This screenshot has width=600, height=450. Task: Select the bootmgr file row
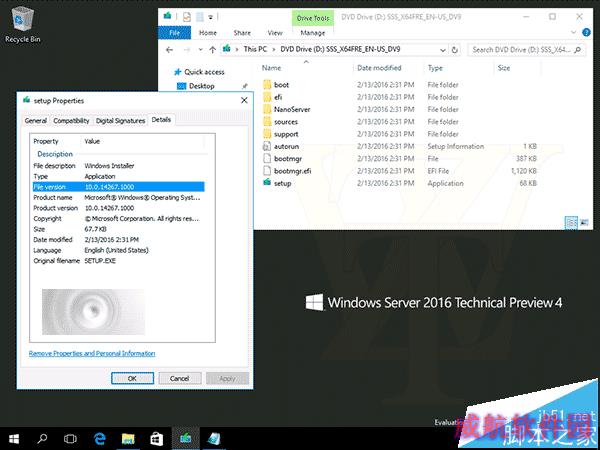tap(400, 158)
